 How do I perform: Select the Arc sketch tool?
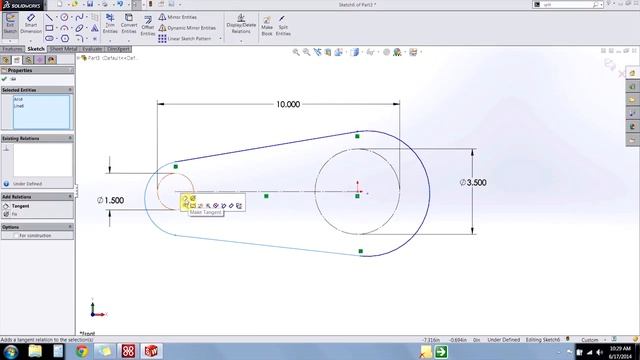(64, 28)
